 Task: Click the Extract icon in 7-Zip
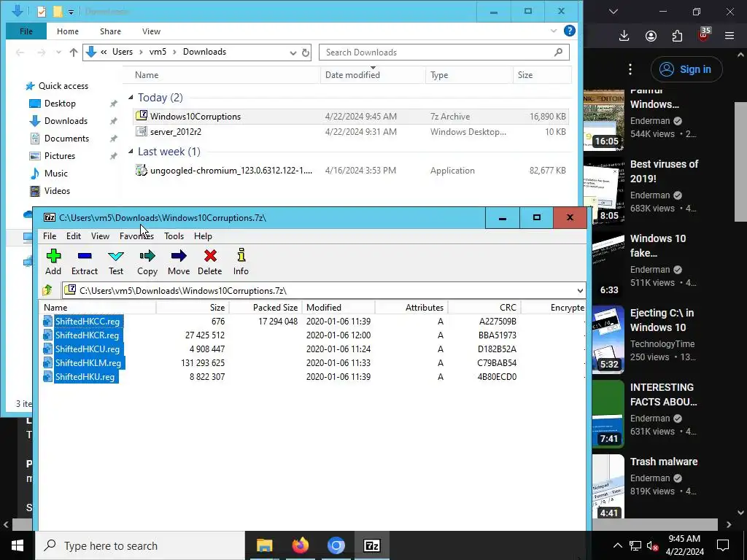pos(85,256)
